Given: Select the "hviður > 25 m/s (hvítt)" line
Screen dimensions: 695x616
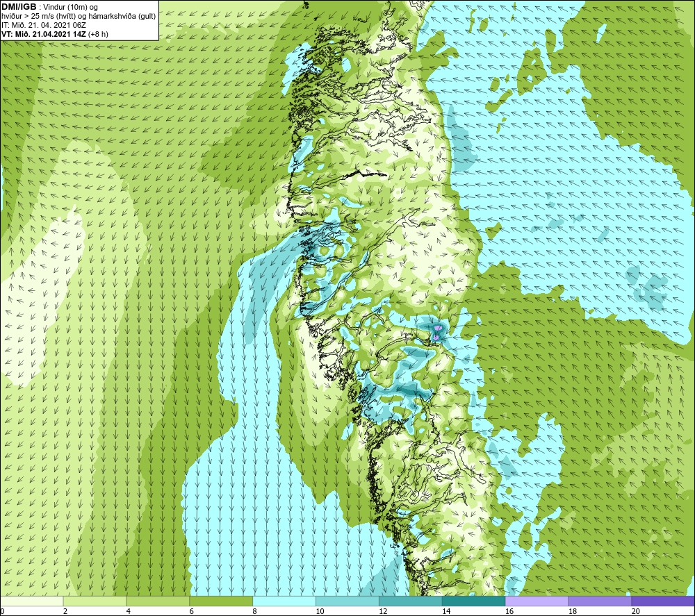Looking at the screenshot, I should pos(40,17).
